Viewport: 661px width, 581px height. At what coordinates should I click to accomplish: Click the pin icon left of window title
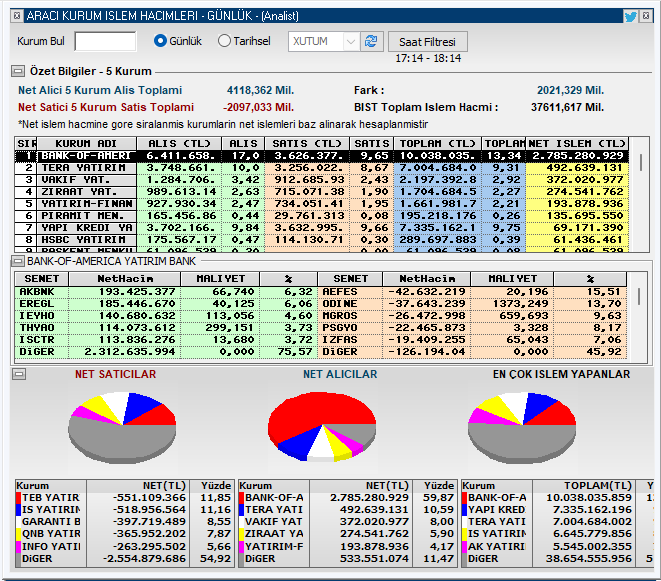tap(16, 16)
